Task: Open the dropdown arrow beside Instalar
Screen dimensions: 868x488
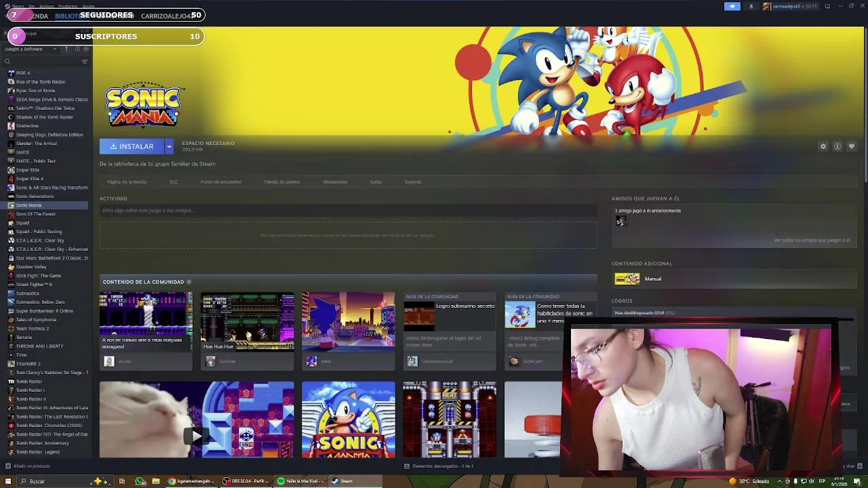Action: (169, 146)
